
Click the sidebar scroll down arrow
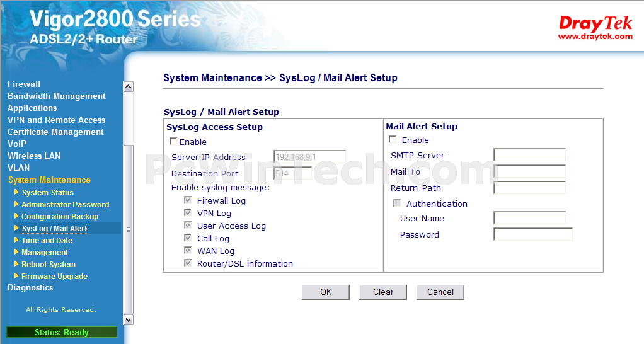coord(128,320)
